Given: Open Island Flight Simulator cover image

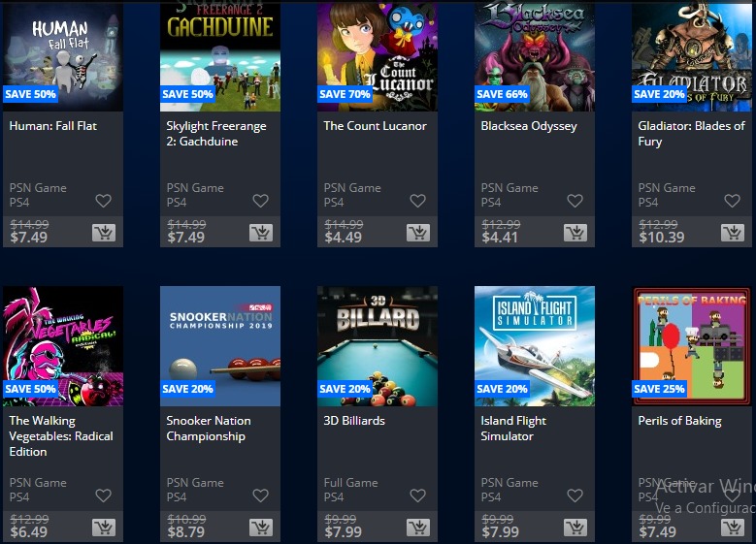Looking at the screenshot, I should click(x=535, y=346).
